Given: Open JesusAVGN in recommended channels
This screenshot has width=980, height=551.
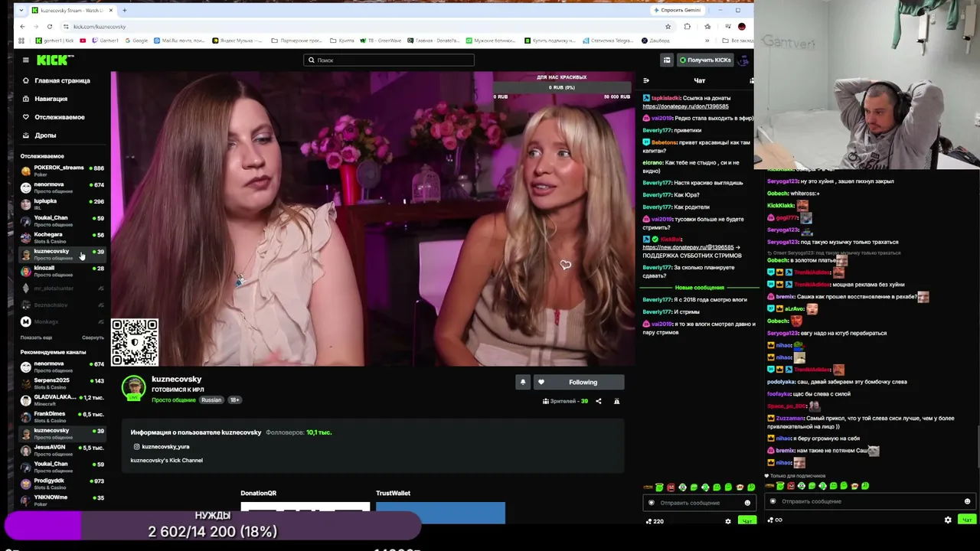Looking at the screenshot, I should tap(62, 450).
